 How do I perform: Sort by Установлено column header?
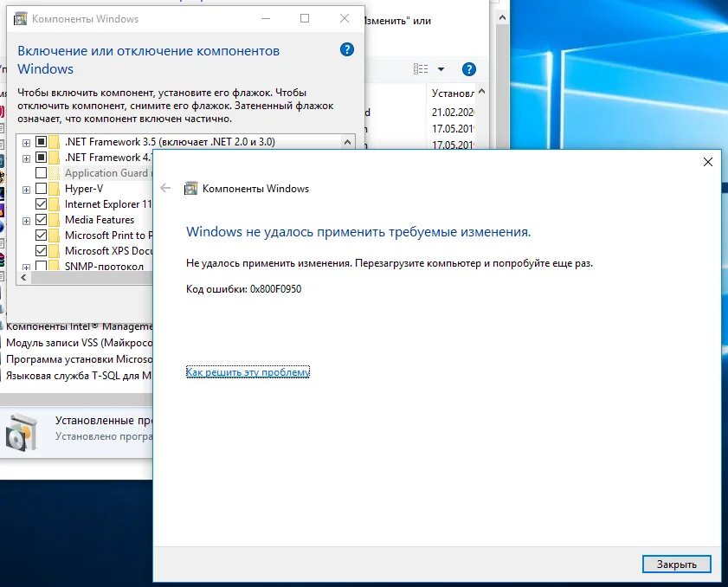coord(453,94)
